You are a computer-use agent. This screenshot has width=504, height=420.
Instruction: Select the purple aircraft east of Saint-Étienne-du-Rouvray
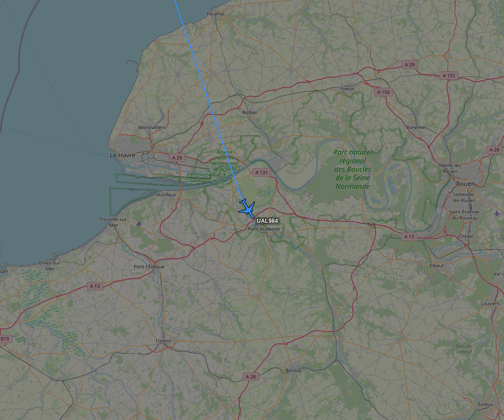(497, 213)
